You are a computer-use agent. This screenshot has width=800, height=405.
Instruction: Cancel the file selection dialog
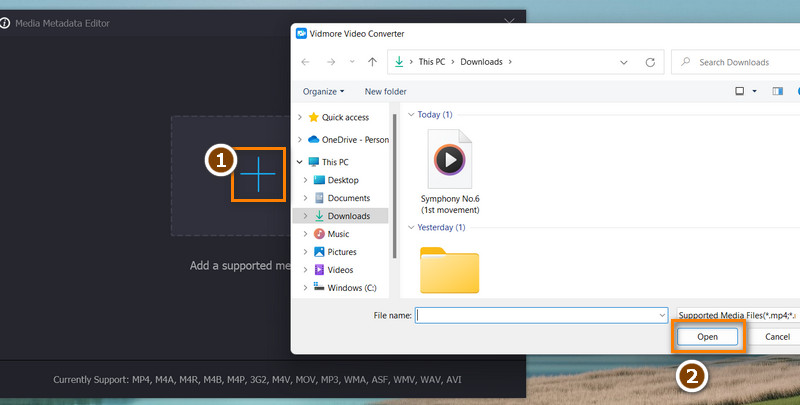(777, 337)
